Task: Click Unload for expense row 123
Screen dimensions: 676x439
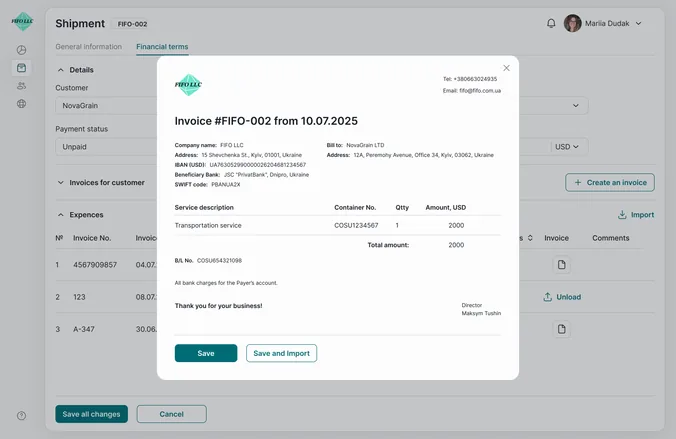Action: pyautogui.click(x=562, y=297)
